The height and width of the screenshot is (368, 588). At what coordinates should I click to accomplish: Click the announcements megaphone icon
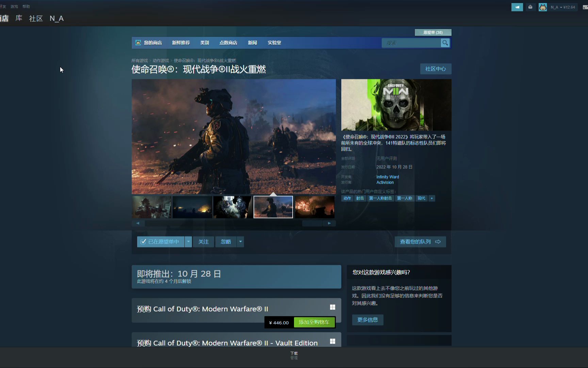point(517,7)
